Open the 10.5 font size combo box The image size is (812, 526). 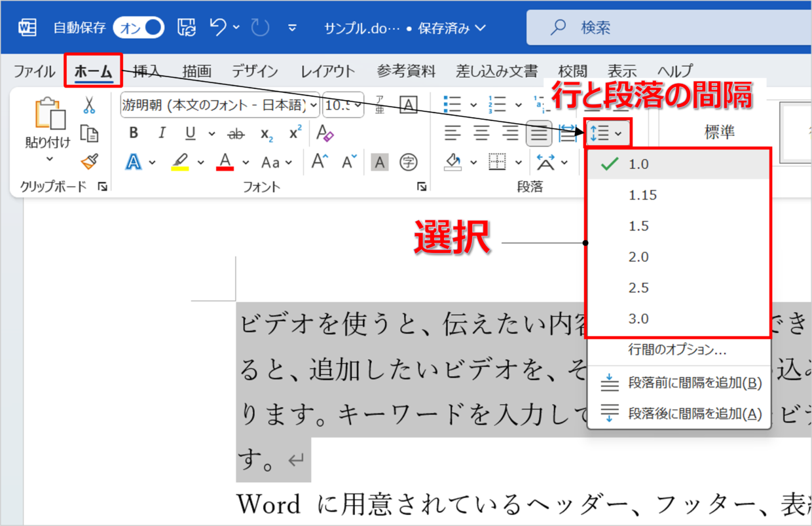344,105
